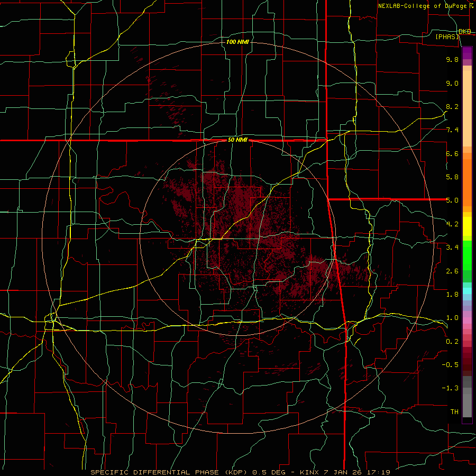Click the small logo after DuPage text
476x476 pixels.
point(471,6)
